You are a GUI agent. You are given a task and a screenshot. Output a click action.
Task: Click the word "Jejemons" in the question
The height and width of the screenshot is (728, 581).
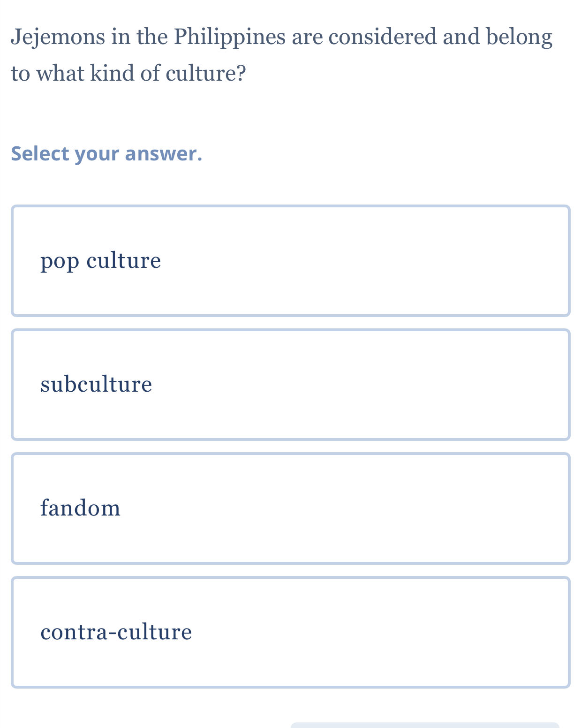tap(58, 38)
